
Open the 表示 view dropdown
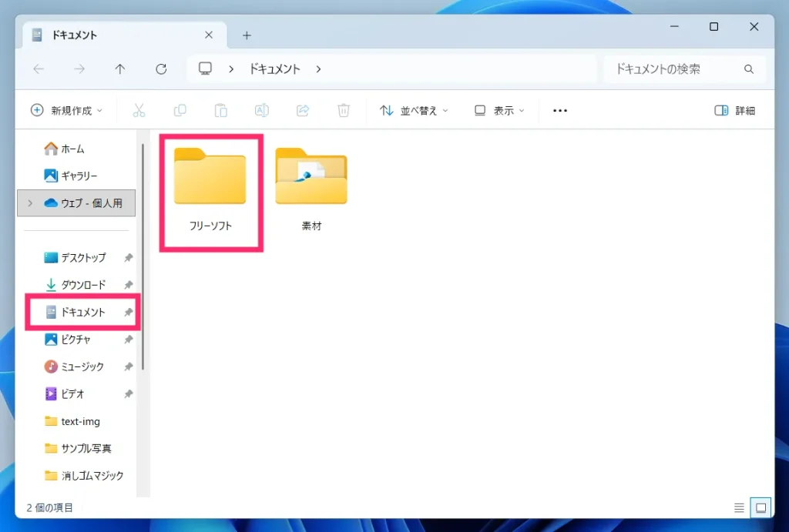[x=499, y=111]
